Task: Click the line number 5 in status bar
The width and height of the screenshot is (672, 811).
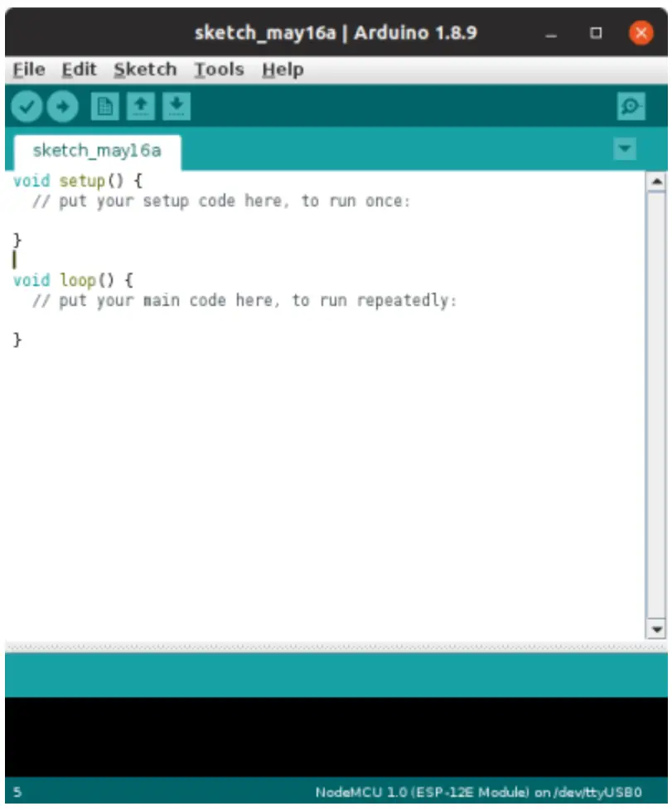Action: coord(17,792)
